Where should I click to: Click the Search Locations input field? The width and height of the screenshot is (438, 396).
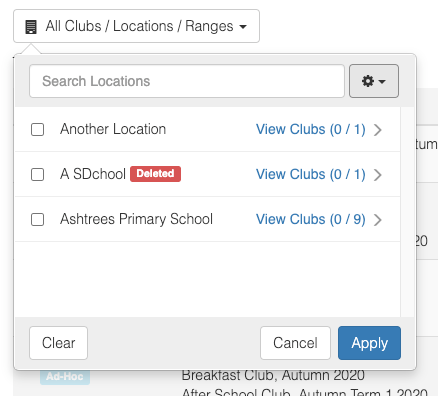pyautogui.click(x=187, y=81)
